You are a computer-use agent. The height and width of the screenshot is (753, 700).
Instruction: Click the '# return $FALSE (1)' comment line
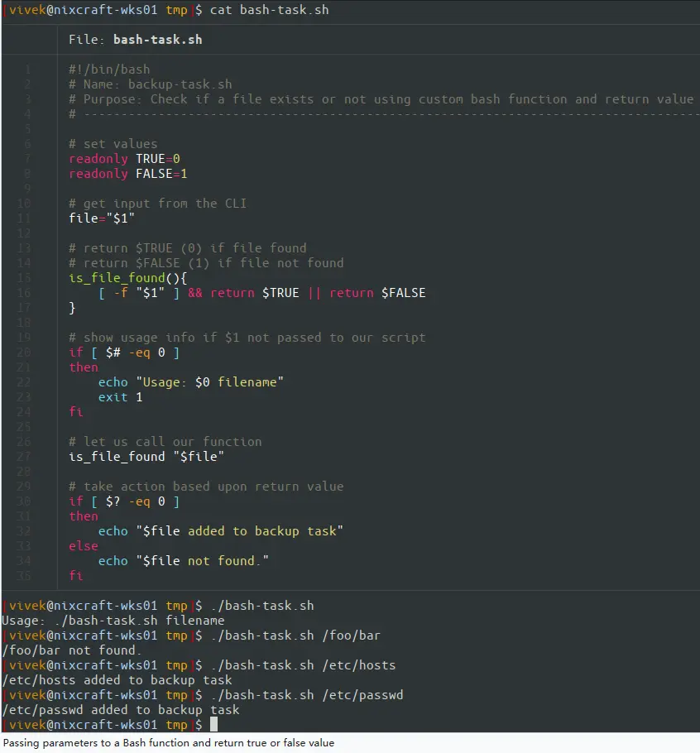[206, 262]
